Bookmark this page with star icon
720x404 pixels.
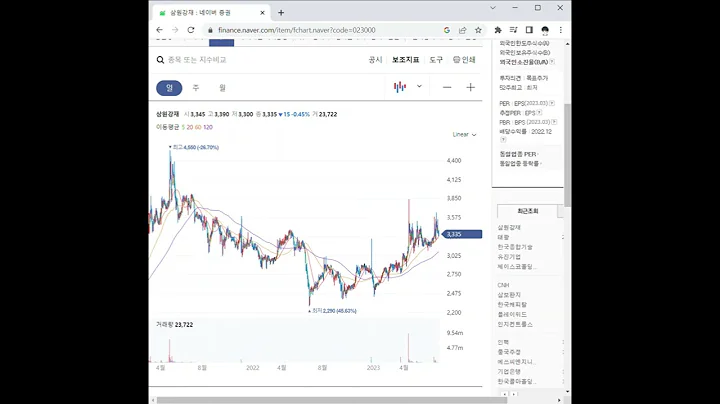[478, 30]
